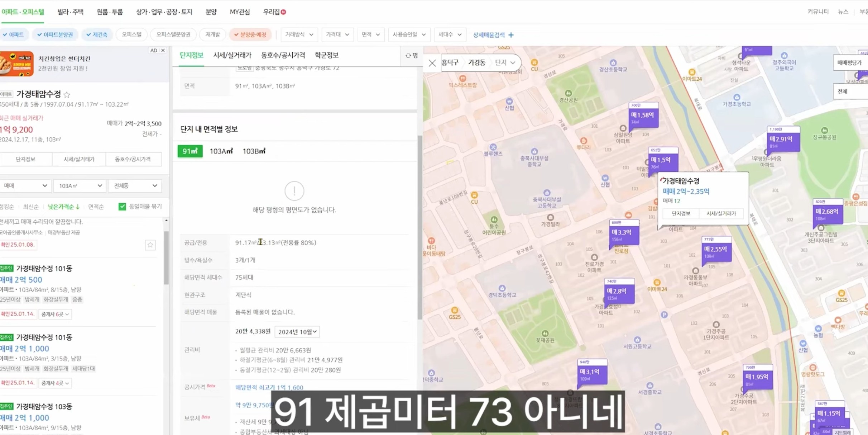
Task: Open the 거래방식 filter dropdown
Action: (x=299, y=34)
